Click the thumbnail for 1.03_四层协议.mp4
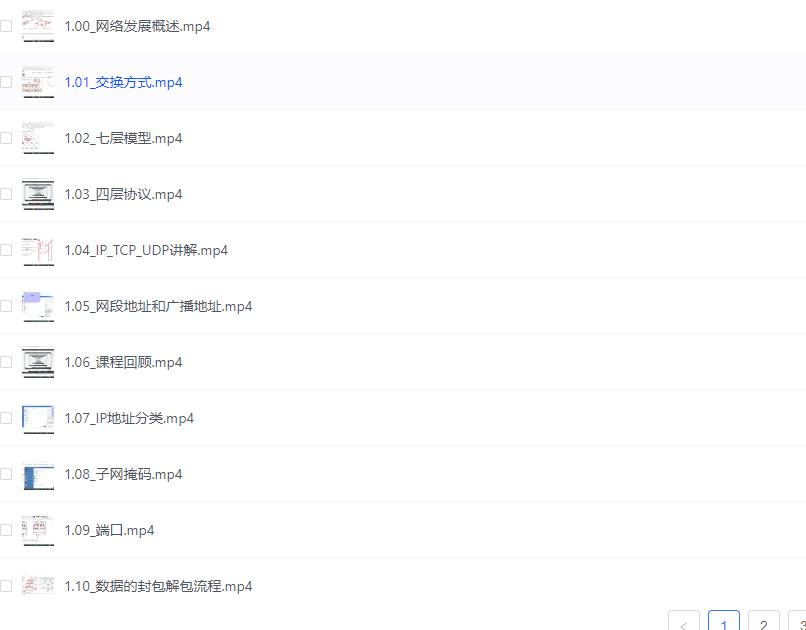The image size is (806, 630). [x=37, y=194]
